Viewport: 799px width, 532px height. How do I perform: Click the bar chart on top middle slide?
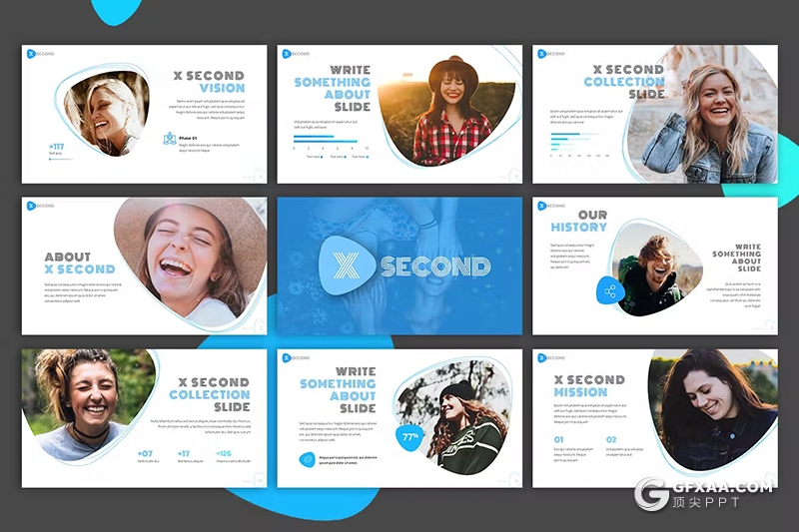tap(332, 146)
